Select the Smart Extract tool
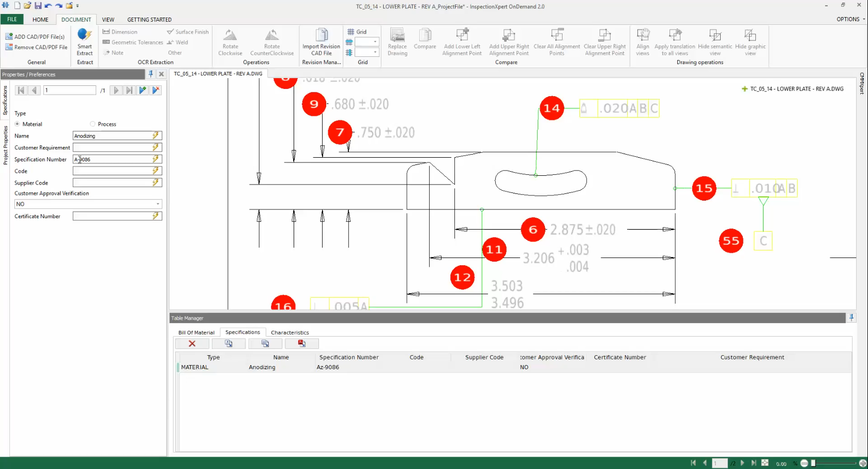868x469 pixels. point(84,42)
